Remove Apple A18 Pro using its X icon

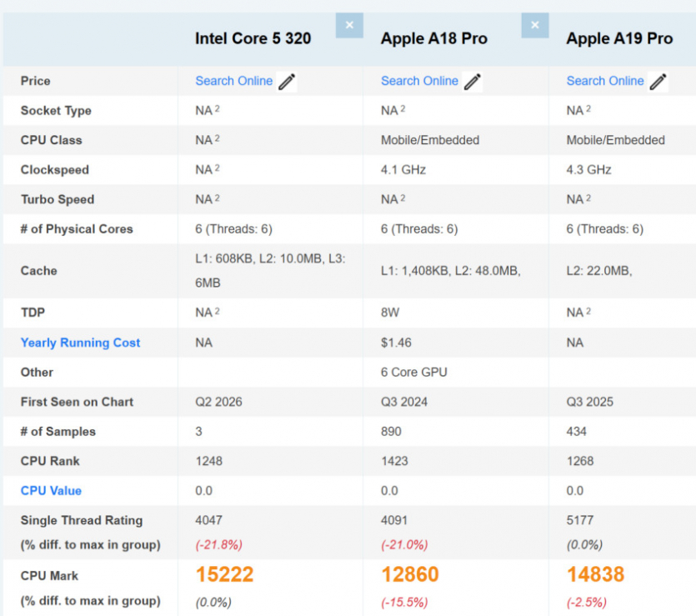coord(534,25)
